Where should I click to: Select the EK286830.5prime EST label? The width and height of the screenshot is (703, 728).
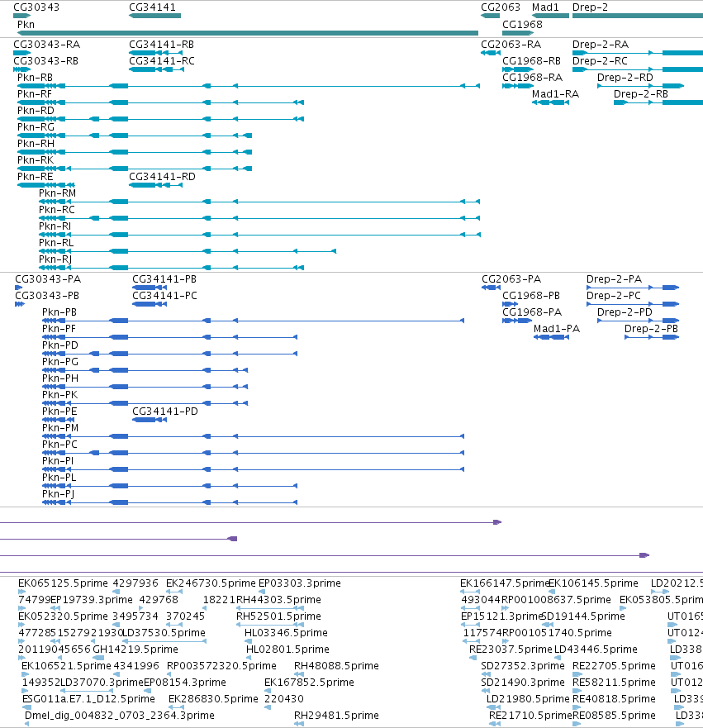pos(213,699)
